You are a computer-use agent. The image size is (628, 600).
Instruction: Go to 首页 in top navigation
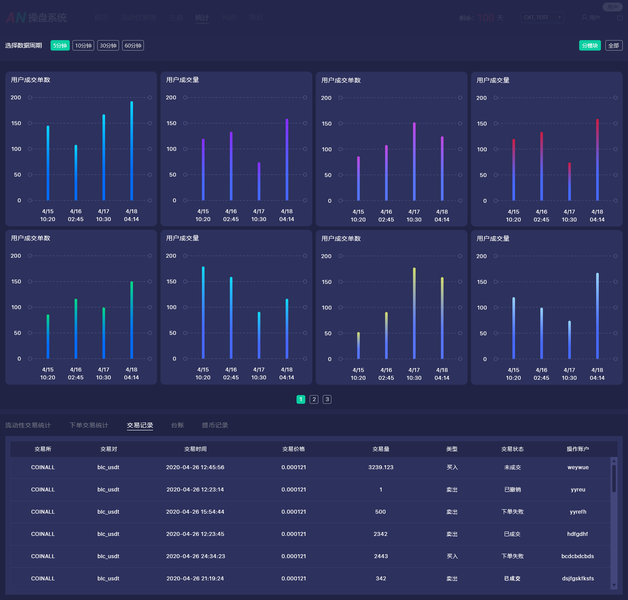tap(101, 18)
